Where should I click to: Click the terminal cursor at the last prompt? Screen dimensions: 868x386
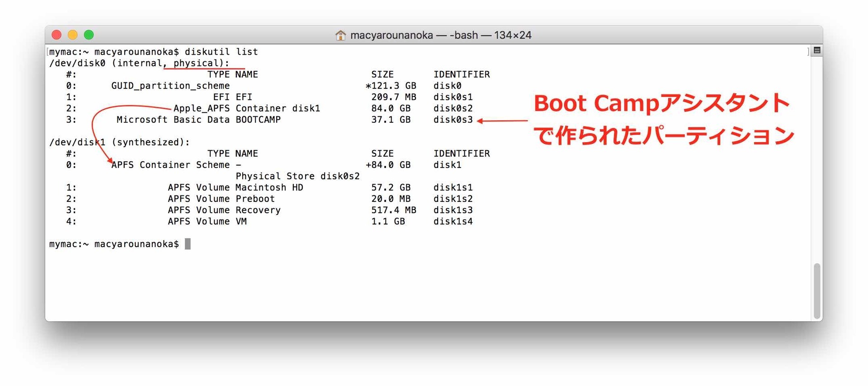188,244
